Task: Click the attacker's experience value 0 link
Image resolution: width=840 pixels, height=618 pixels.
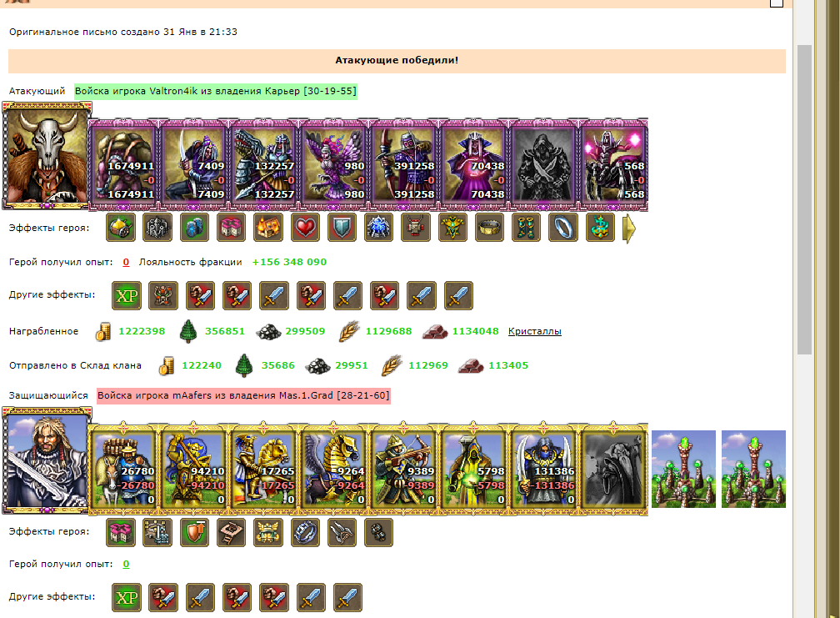Action: [x=126, y=262]
